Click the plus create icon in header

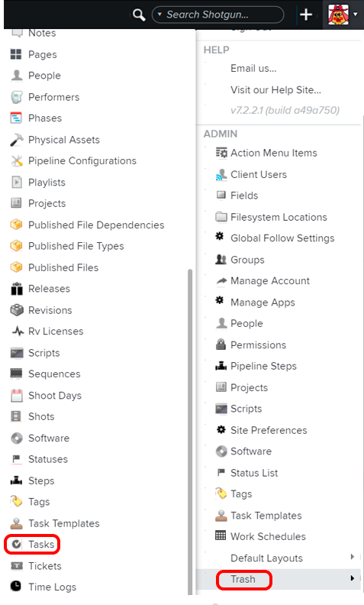pyautogui.click(x=306, y=15)
